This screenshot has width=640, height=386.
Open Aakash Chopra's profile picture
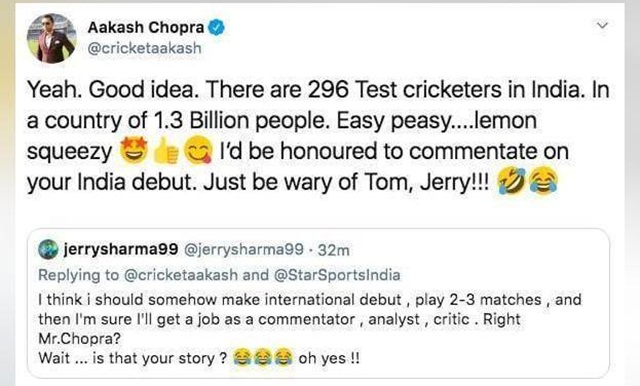pos(51,39)
